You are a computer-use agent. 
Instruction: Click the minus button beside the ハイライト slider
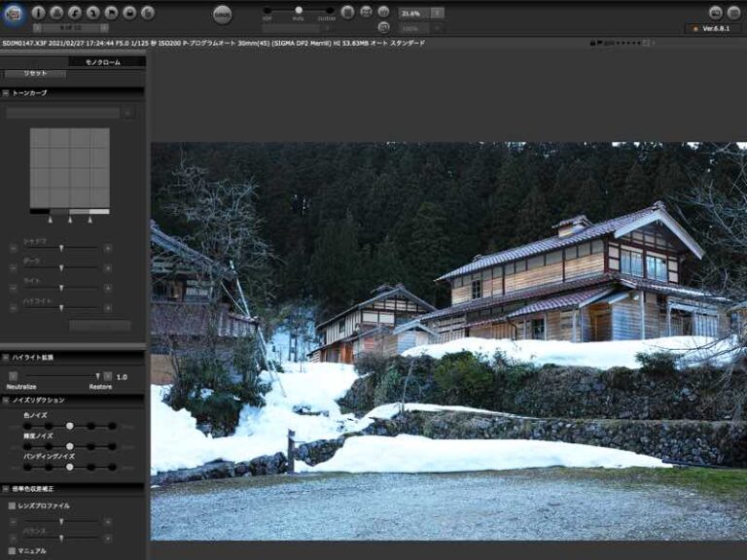(14, 307)
